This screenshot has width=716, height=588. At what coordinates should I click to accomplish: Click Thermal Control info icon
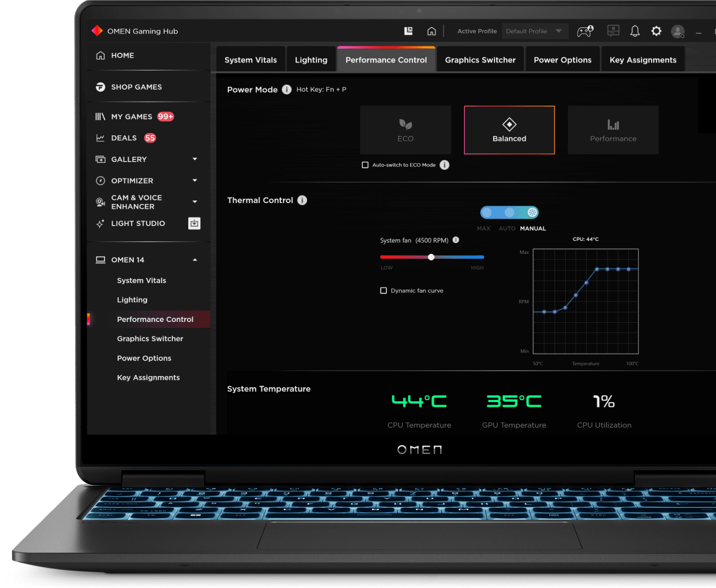pyautogui.click(x=302, y=200)
